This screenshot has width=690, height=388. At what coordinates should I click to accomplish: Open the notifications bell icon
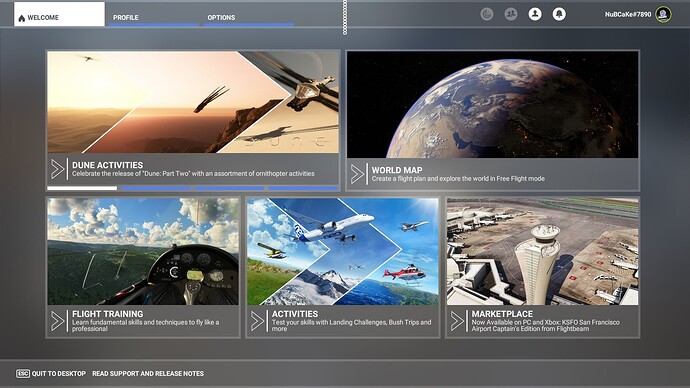coord(559,14)
